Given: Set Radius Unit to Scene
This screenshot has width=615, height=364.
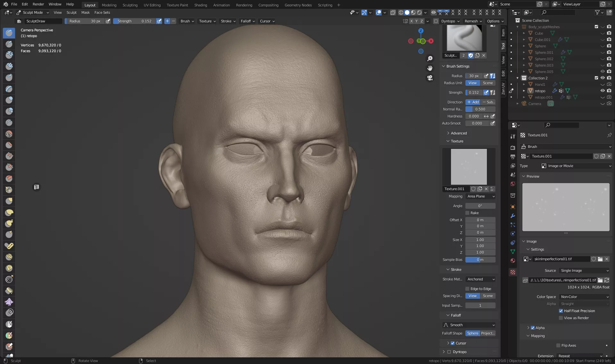Looking at the screenshot, I should 488,83.
